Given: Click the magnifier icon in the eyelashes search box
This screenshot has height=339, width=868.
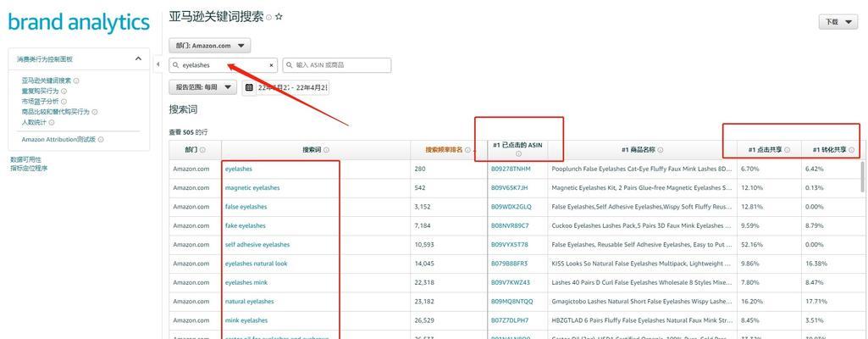Looking at the screenshot, I should point(176,65).
